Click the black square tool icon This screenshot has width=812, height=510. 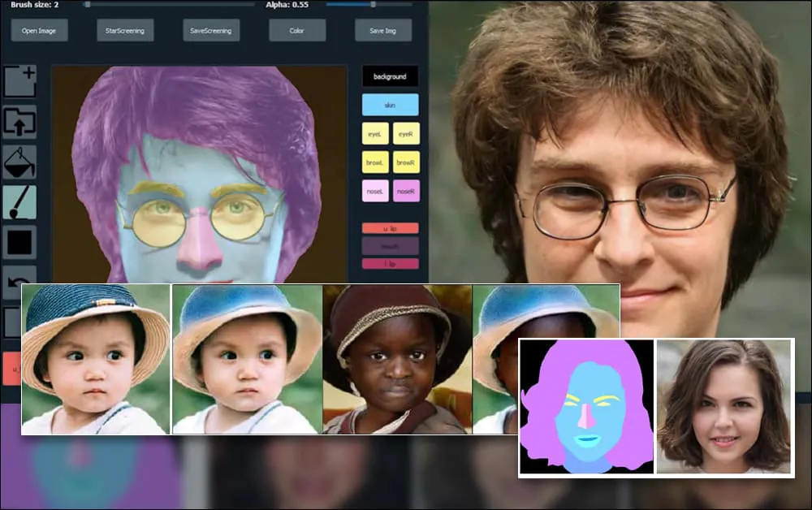pos(19,242)
